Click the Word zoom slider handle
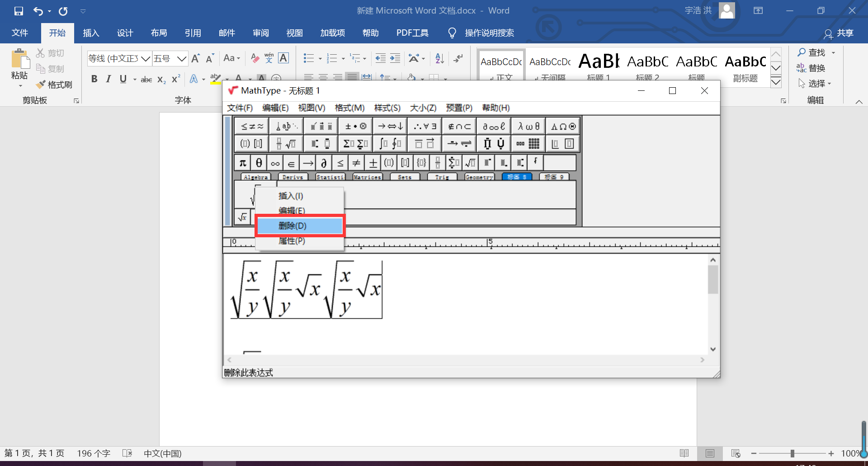Screen dimensions: 868x466 (x=792, y=453)
